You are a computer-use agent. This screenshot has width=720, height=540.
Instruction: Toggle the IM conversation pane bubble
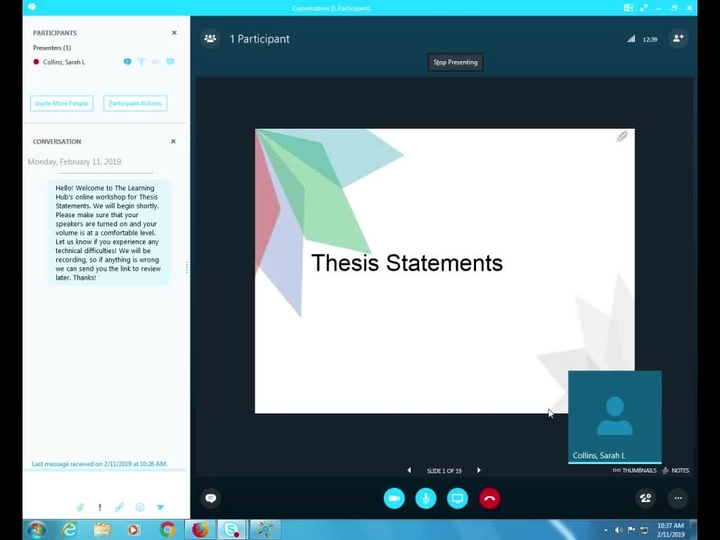coord(210,498)
